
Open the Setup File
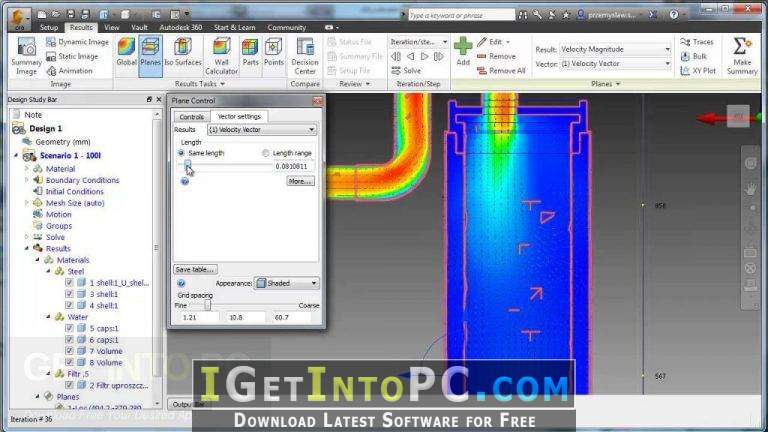[349, 71]
